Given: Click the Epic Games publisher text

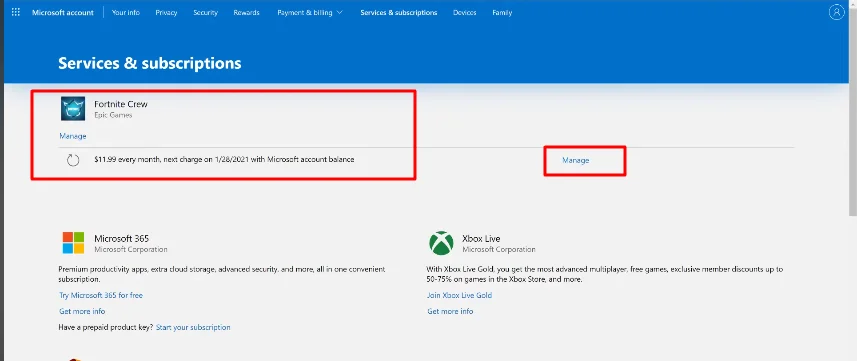Looking at the screenshot, I should tap(113, 115).
